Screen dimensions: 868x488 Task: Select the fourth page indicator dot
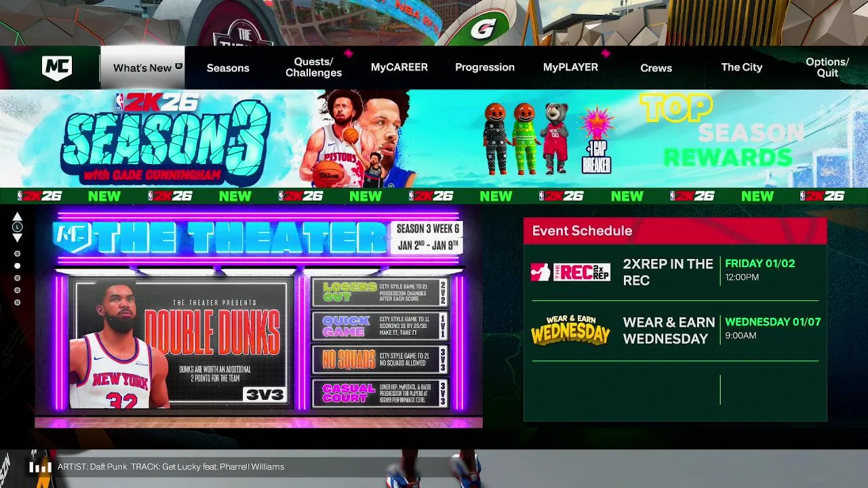point(18,290)
